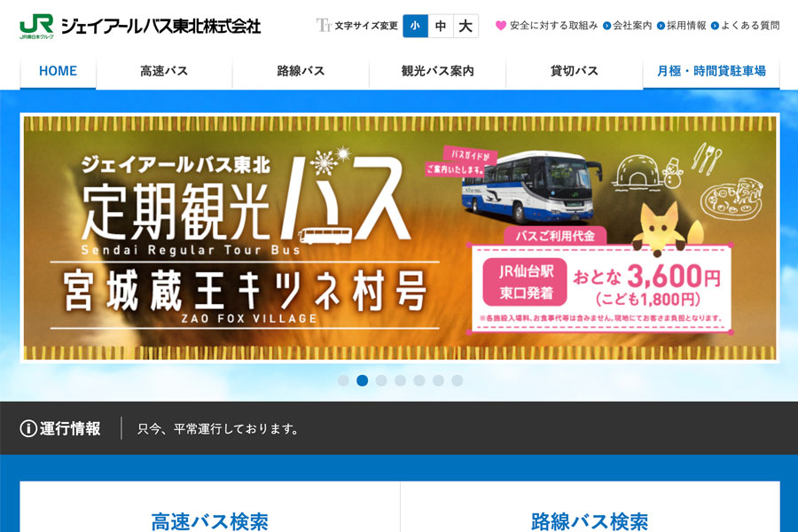
Task: Click the JR green logo
Action: pyautogui.click(x=36, y=26)
